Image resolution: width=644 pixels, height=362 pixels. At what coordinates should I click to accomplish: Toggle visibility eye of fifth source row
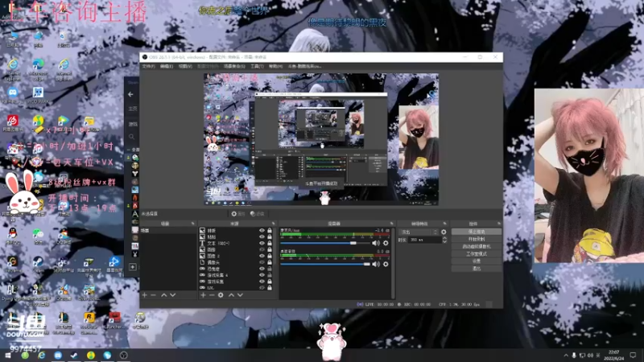[262, 256]
